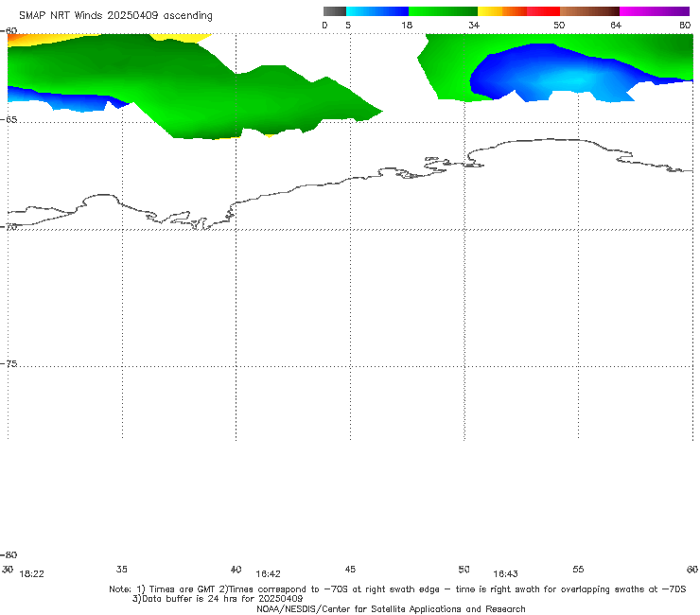700x615 pixels.
Task: Click the color bar label '64'
Action: click(x=616, y=25)
